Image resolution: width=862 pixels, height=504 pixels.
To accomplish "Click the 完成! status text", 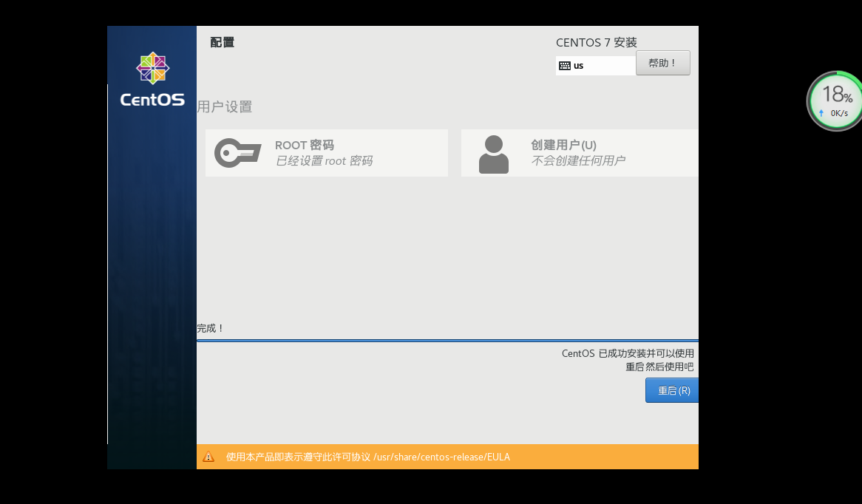I will [x=211, y=328].
